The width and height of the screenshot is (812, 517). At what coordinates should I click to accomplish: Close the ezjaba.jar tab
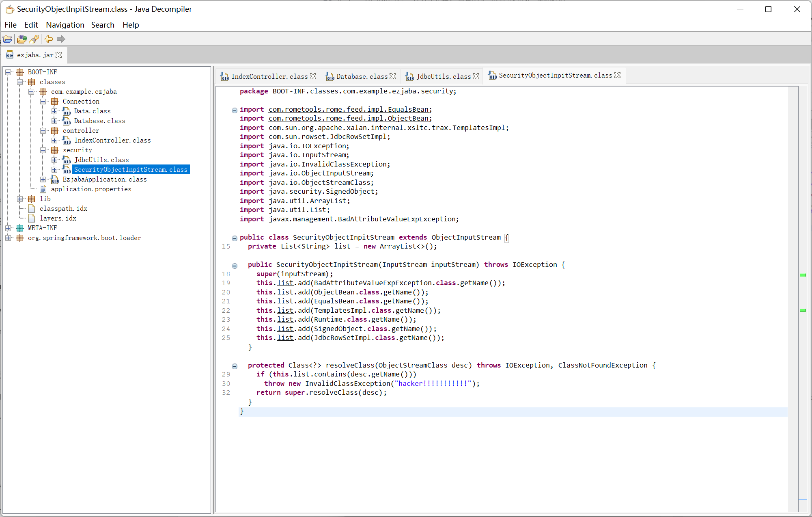59,55
